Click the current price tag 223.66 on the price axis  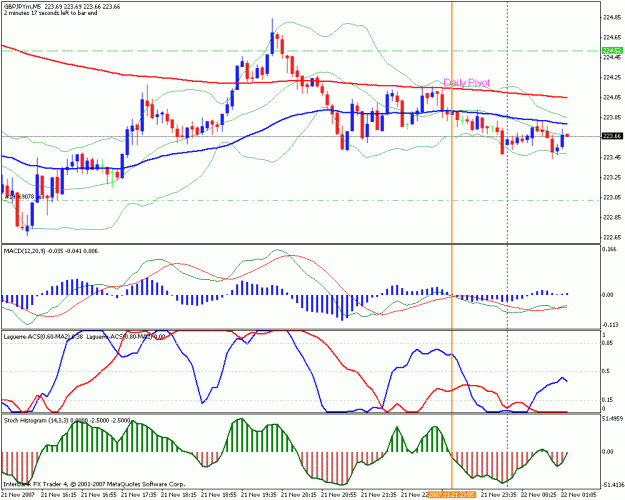(x=612, y=136)
